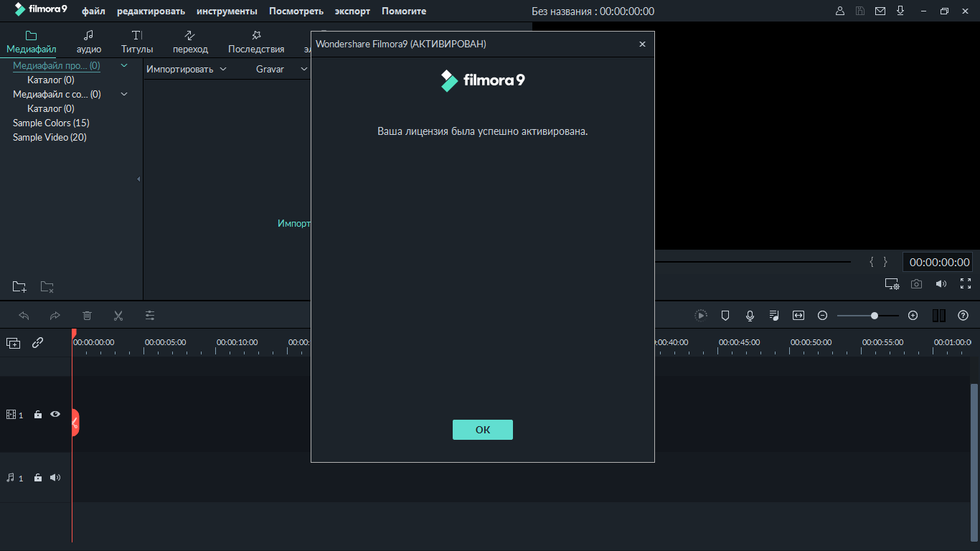
Task: Click the render preview icon
Action: [x=701, y=315]
